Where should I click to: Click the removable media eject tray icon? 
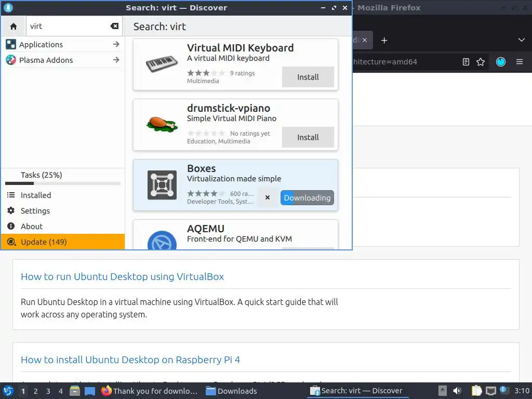pos(443,391)
